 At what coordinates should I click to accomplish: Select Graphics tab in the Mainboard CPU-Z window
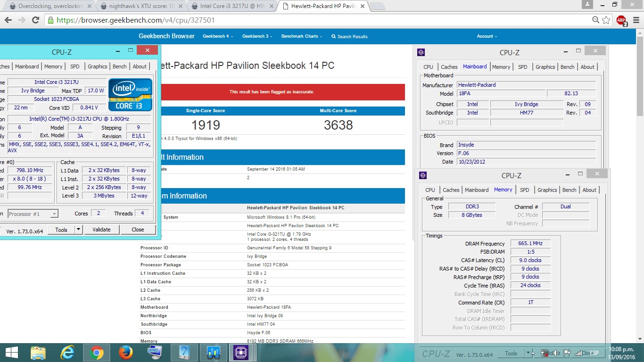pyautogui.click(x=545, y=67)
